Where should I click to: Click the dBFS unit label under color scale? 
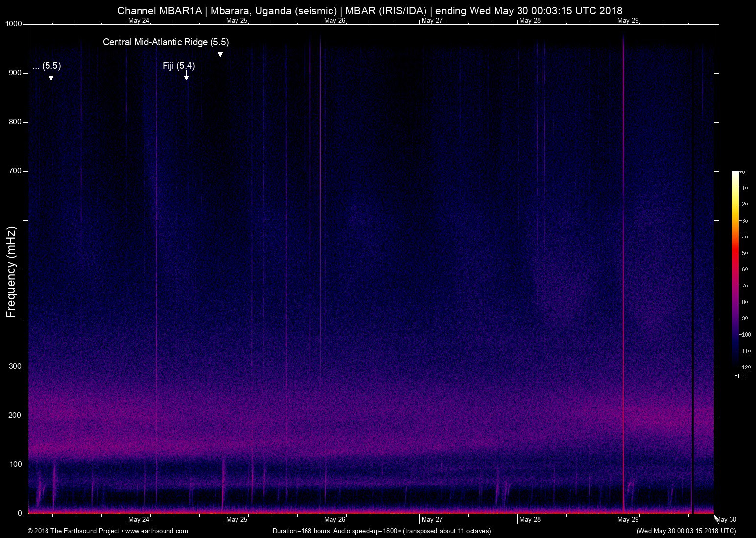click(740, 376)
